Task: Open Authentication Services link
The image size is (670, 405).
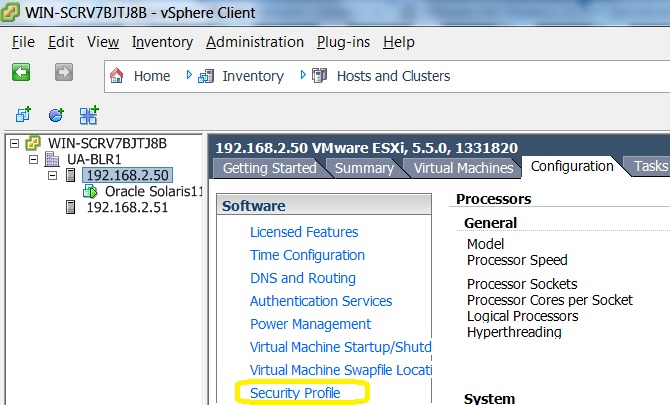Action: coord(321,301)
